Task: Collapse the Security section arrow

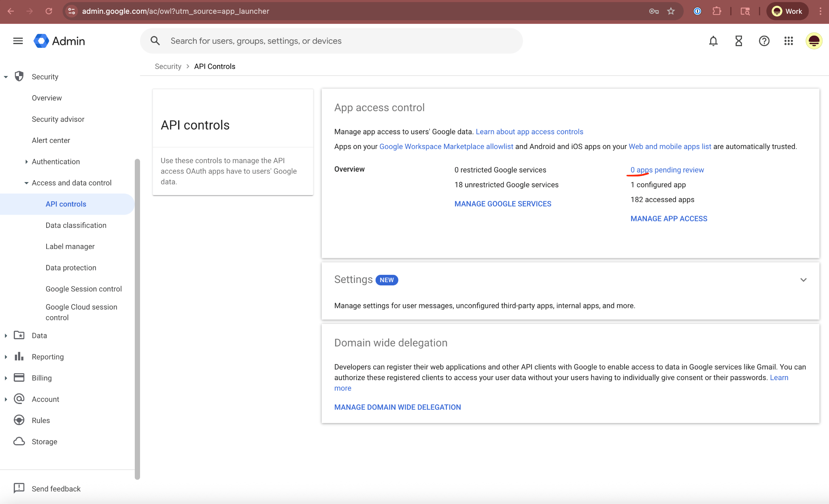Action: [x=6, y=77]
